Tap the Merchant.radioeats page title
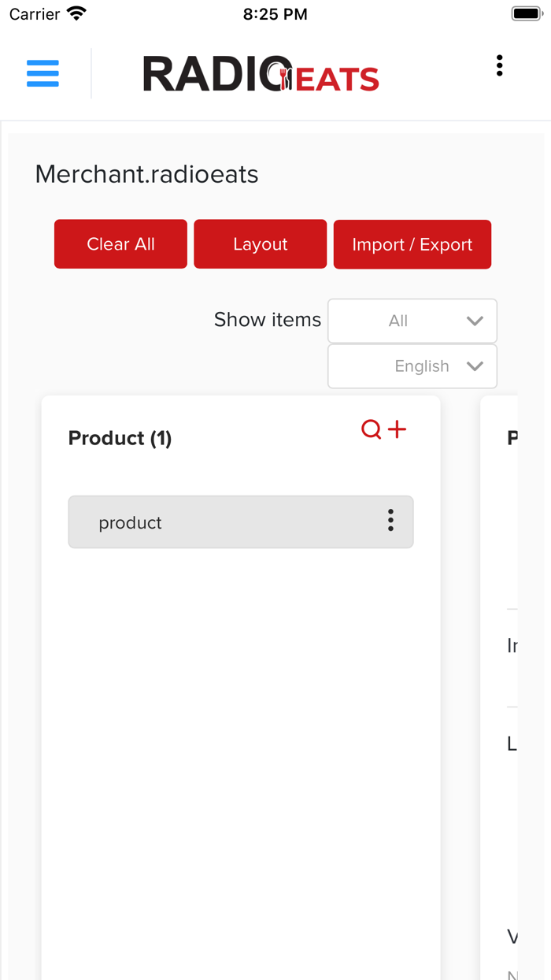Screen dimensions: 551x980 [x=146, y=174]
